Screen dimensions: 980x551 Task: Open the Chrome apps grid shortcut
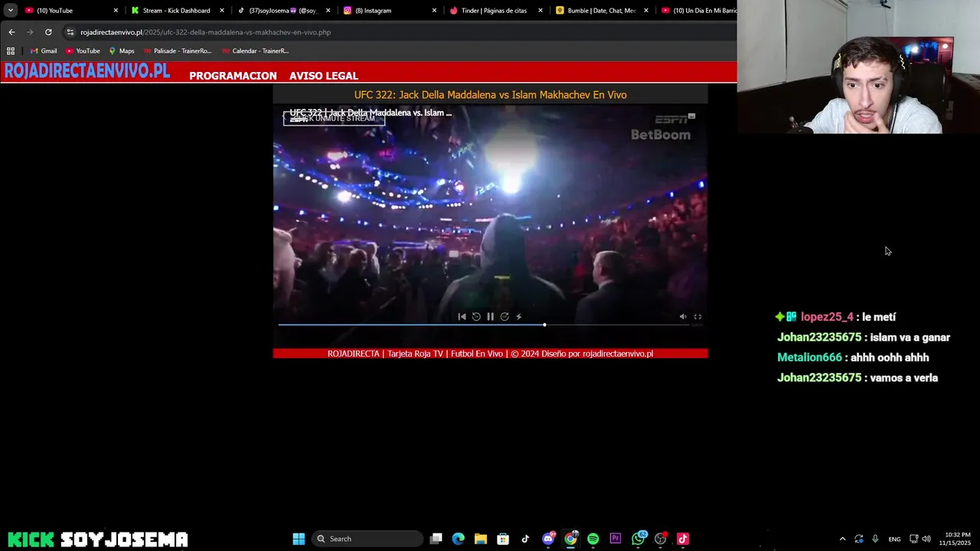[11, 51]
